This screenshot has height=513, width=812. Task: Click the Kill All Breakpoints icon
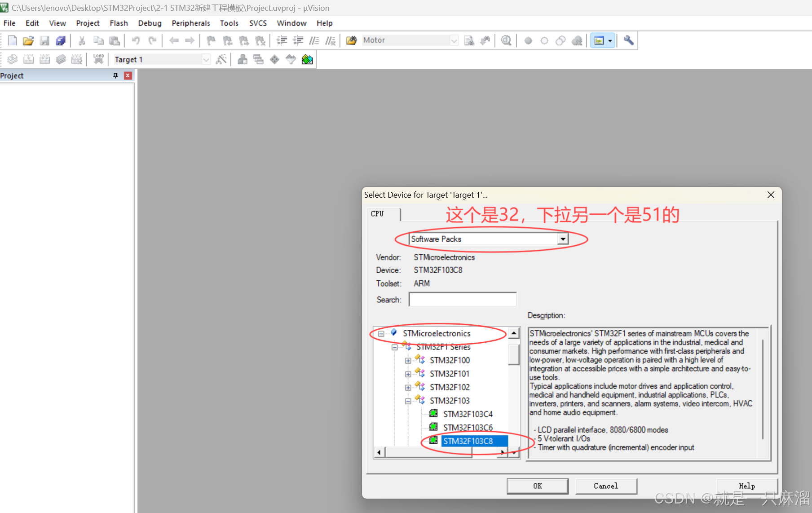point(577,41)
